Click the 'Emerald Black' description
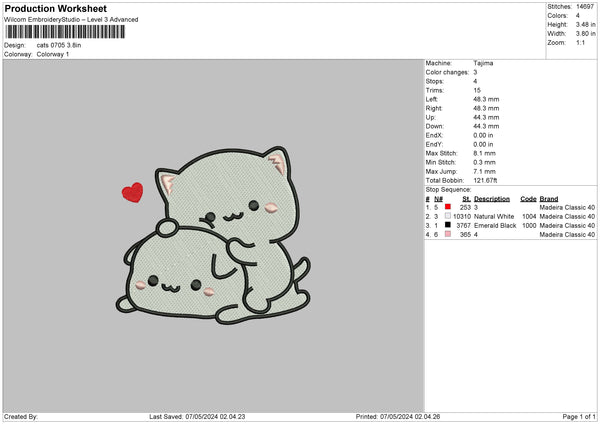The width and height of the screenshot is (600, 424). [495, 225]
